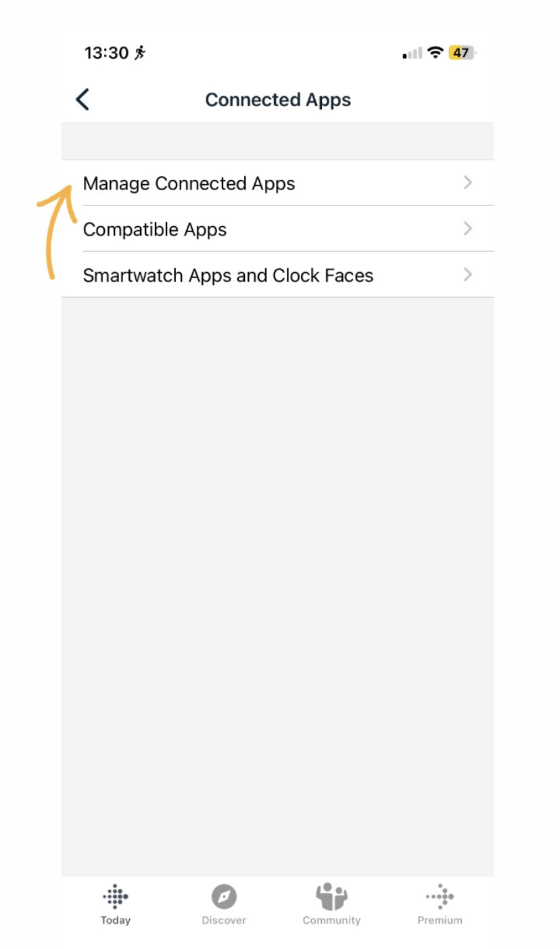This screenshot has width=560, height=949.
Task: Click the chevron beside Compatible Apps
Action: (x=467, y=229)
